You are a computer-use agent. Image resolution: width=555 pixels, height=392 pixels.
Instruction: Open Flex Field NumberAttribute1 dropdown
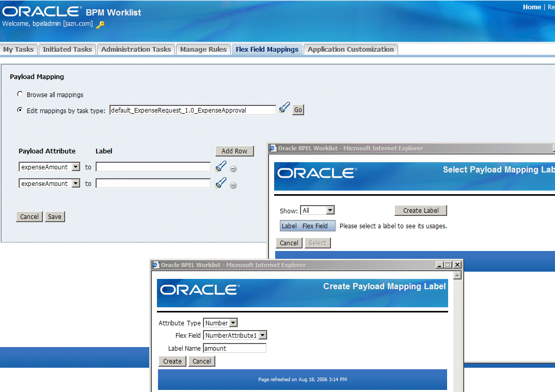(262, 335)
